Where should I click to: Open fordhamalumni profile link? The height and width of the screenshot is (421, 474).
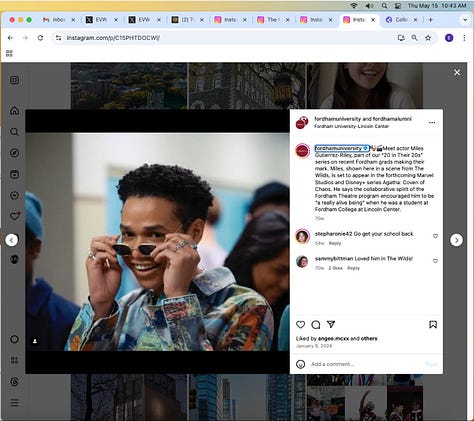[392, 119]
